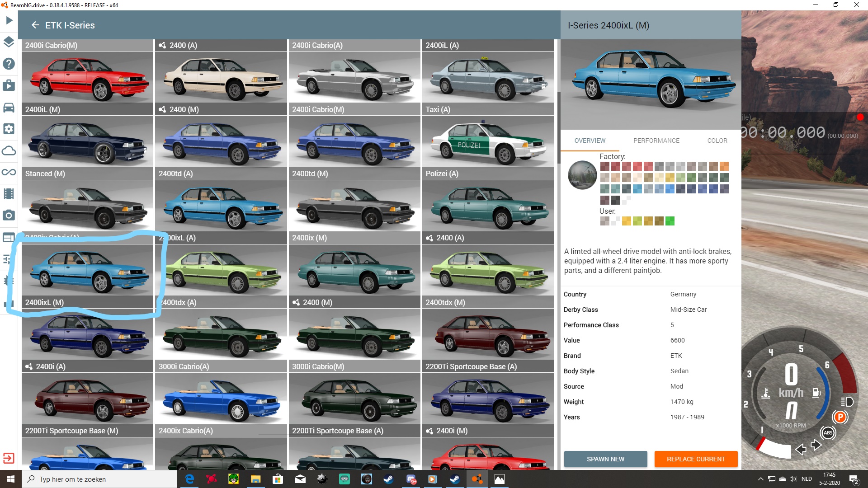868x488 pixels.
Task: Open the Photos app taskbar icon
Action: point(500,479)
